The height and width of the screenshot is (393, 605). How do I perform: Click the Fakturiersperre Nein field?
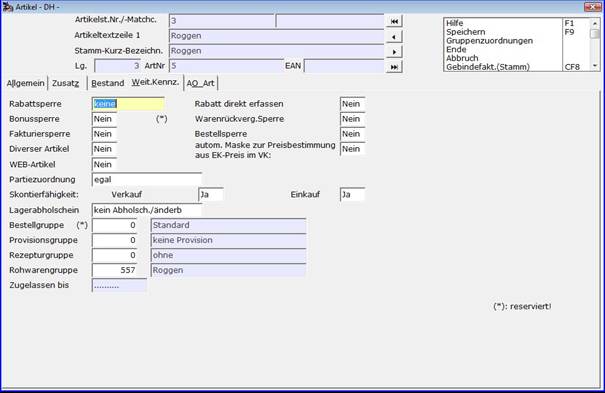[104, 134]
